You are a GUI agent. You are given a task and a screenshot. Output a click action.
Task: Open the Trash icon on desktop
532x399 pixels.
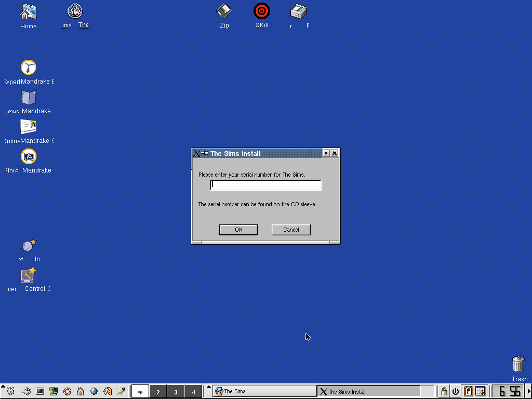[x=518, y=364]
